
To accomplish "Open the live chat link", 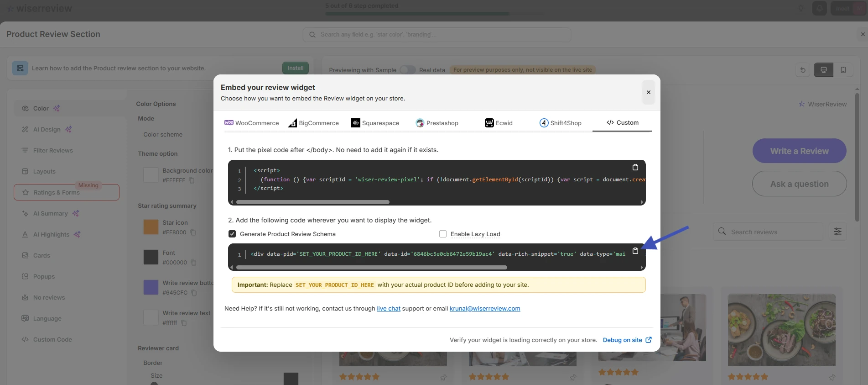I will [389, 309].
